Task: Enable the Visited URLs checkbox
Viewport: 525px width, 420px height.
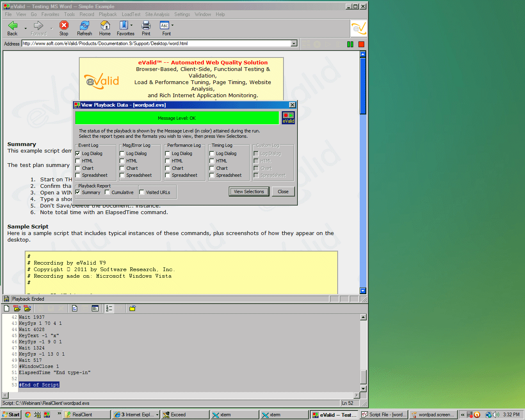Action: (x=142, y=192)
